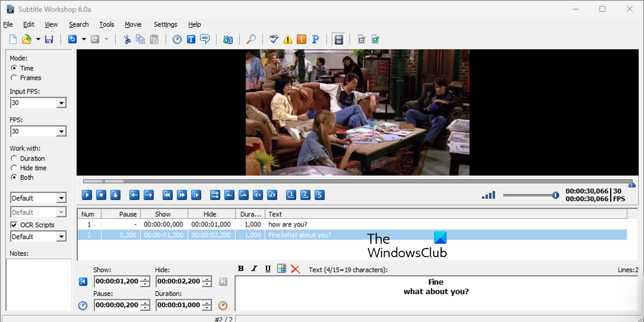The width and height of the screenshot is (644, 322).
Task: Click the Cut scissors icon in toolbar
Action: (127, 39)
